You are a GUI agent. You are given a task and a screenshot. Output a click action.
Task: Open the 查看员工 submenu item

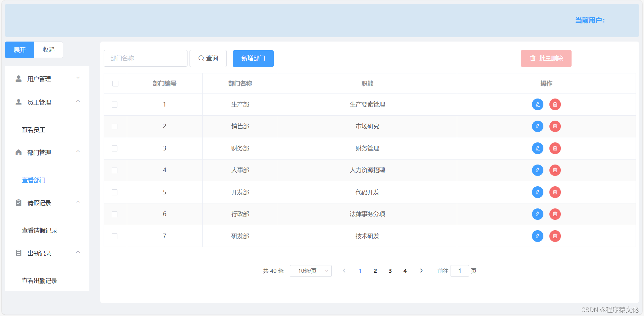pos(34,130)
